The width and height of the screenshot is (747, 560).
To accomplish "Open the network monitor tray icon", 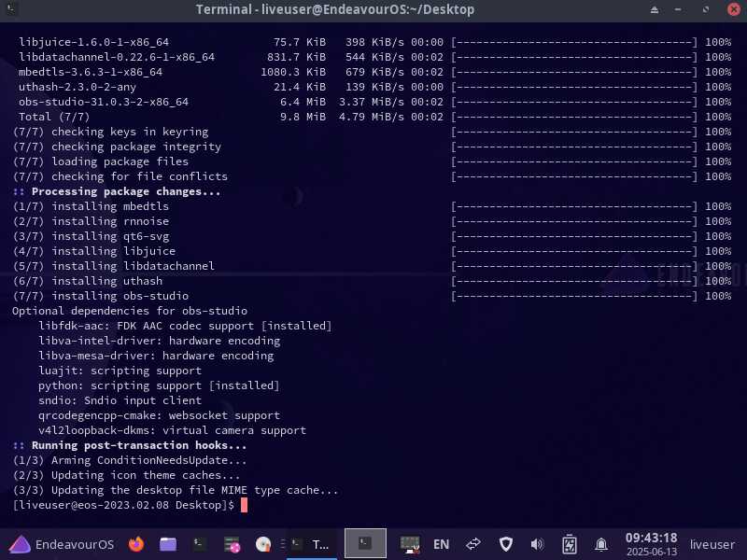I will [x=410, y=544].
